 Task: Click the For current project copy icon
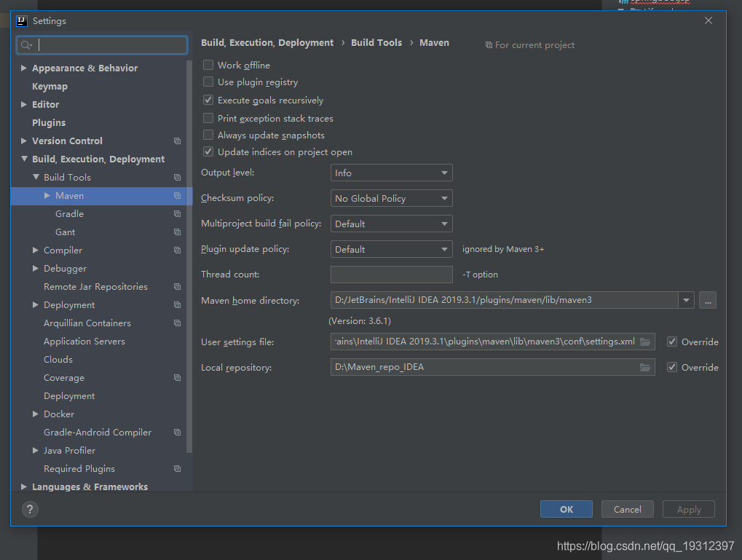tap(489, 45)
